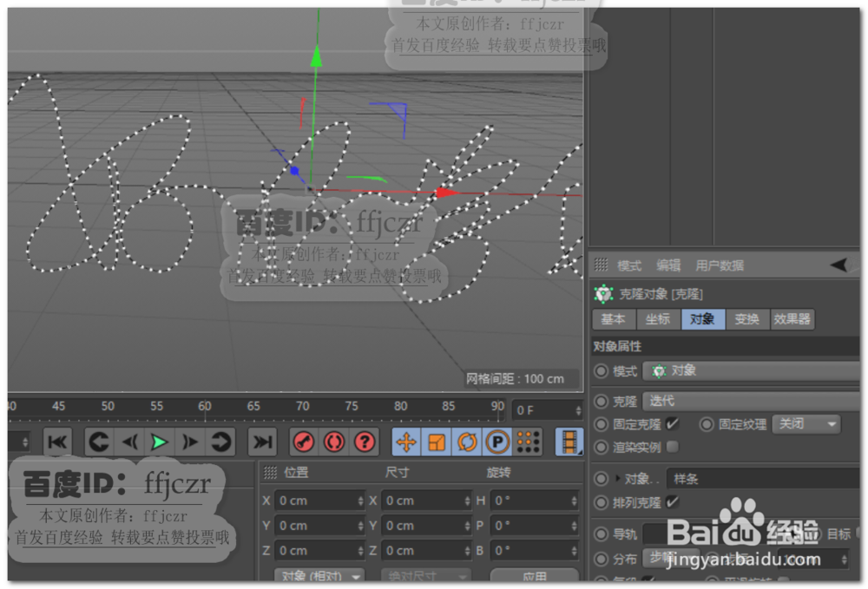The width and height of the screenshot is (868, 589).
Task: Click 固定纹理 animation circle
Action: (707, 424)
